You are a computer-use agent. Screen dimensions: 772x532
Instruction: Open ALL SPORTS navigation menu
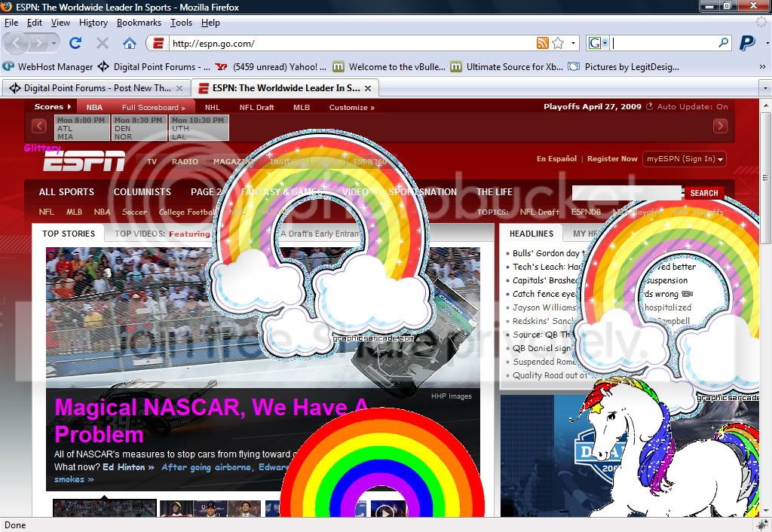pyautogui.click(x=66, y=192)
